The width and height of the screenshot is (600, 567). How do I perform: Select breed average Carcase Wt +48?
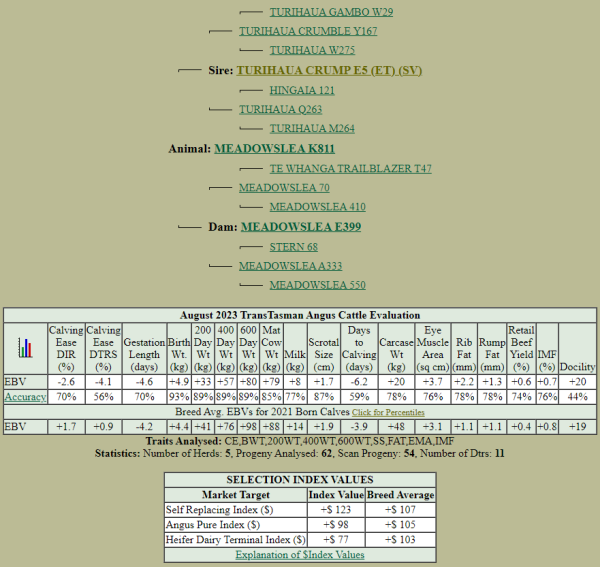click(x=396, y=427)
